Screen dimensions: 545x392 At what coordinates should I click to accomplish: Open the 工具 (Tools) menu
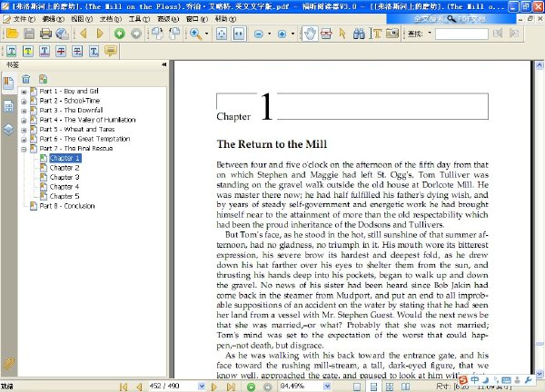139,19
